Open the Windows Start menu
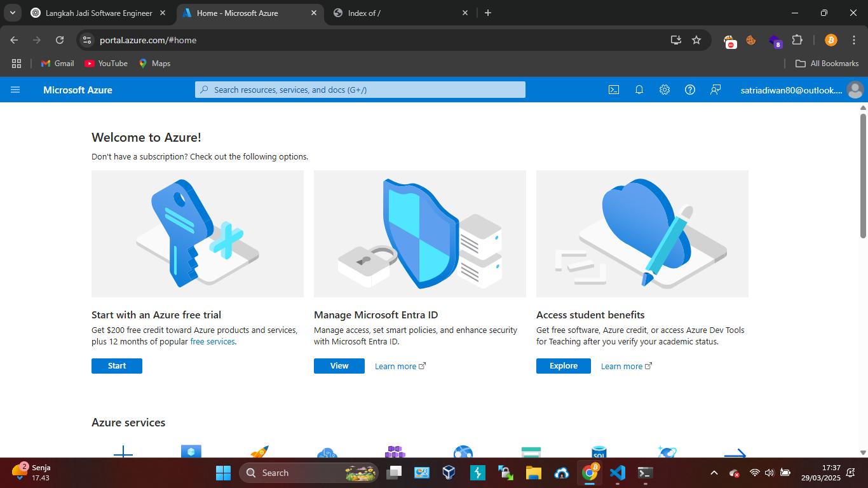The image size is (868, 488). coord(224,473)
